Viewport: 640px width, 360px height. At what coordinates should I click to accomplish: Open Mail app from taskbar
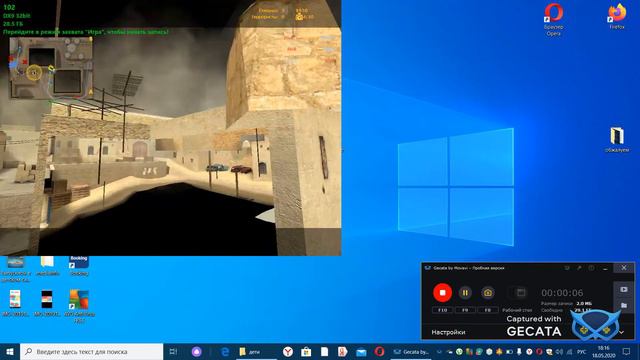coord(361,352)
